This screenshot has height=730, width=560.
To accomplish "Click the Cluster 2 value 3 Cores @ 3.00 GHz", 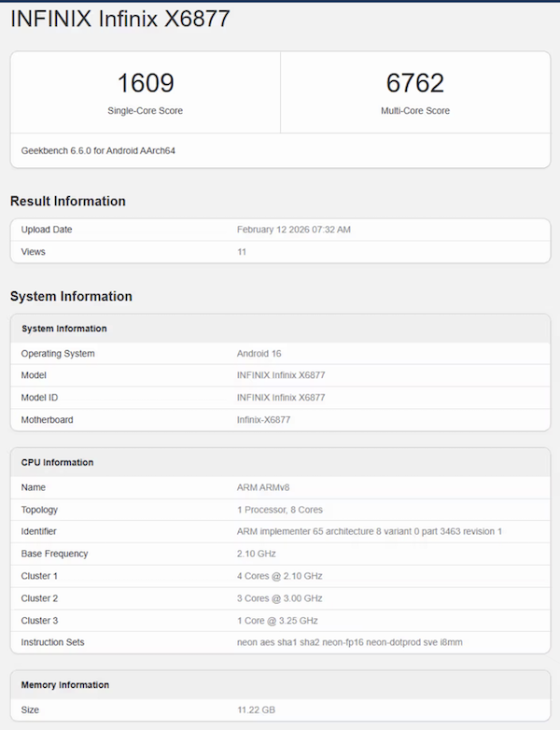I will tap(279, 598).
